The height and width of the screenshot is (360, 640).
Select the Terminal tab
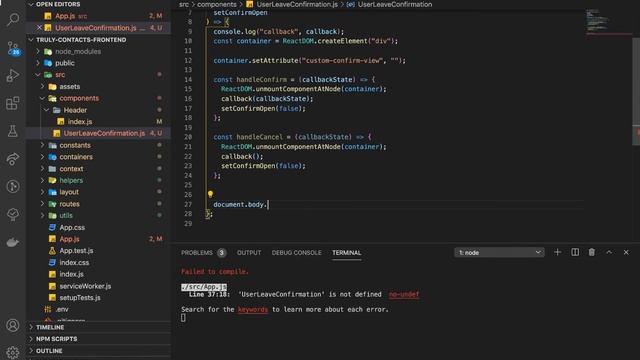(x=347, y=253)
